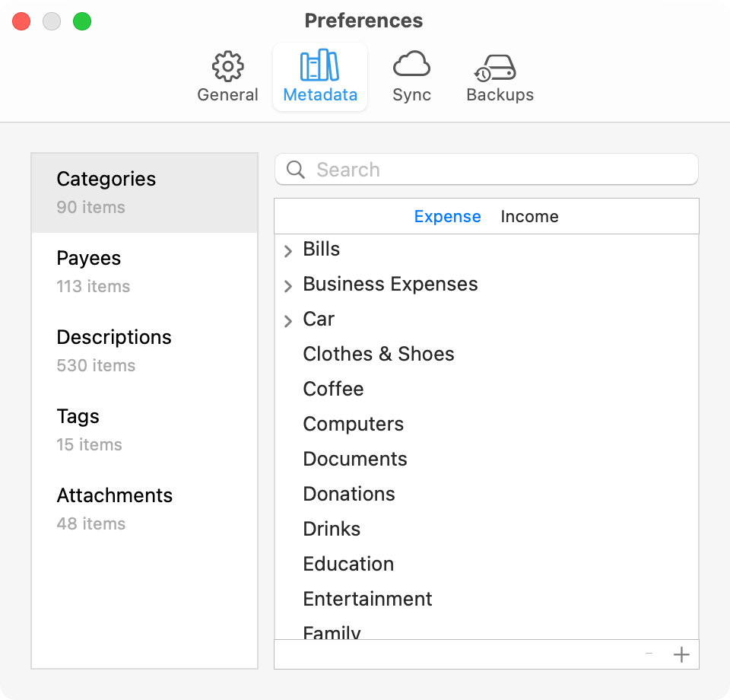Image resolution: width=730 pixels, height=700 pixels.
Task: Remove category with the minus icon
Action: pyautogui.click(x=649, y=654)
